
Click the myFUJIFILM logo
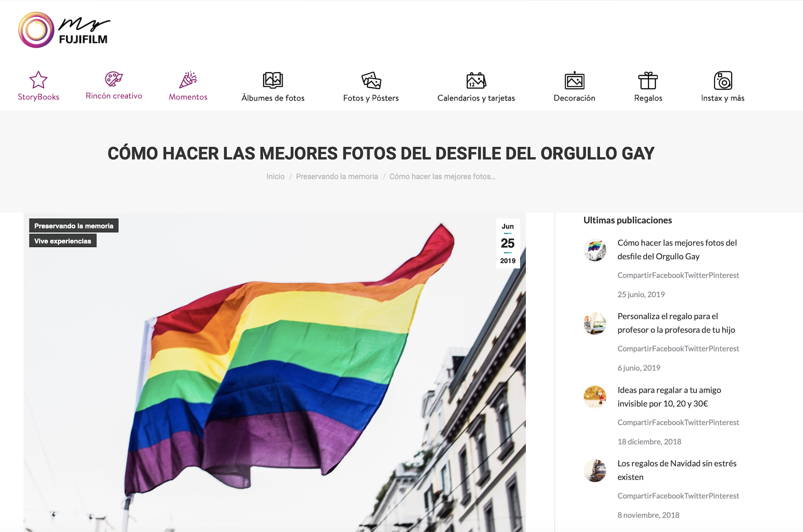click(64, 30)
